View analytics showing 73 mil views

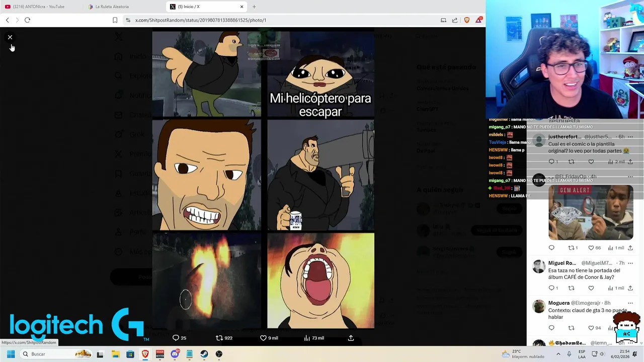click(314, 338)
